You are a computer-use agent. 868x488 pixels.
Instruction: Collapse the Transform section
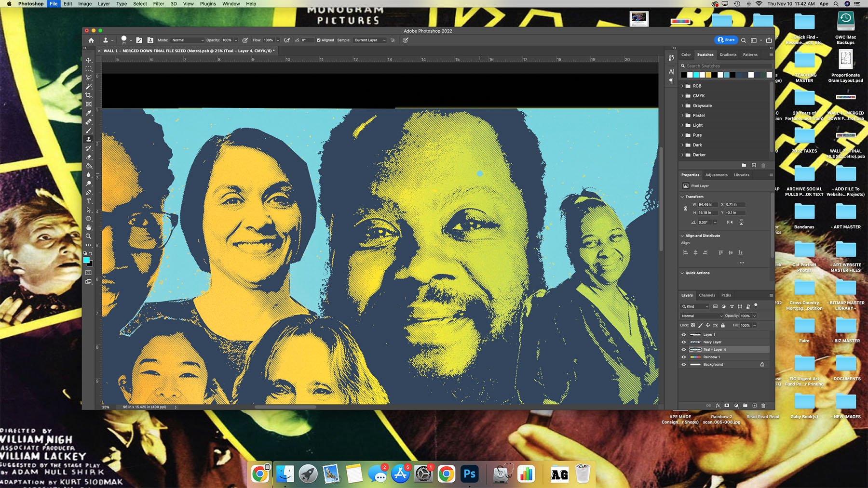point(682,197)
